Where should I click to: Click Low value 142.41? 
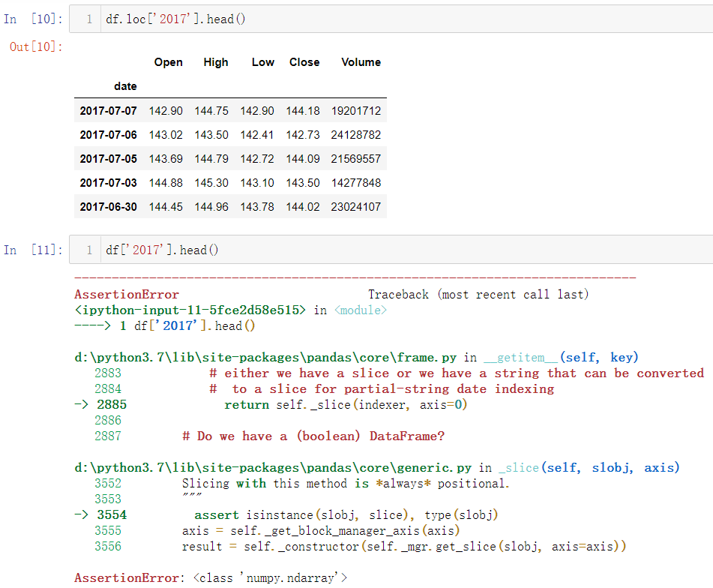(x=257, y=135)
